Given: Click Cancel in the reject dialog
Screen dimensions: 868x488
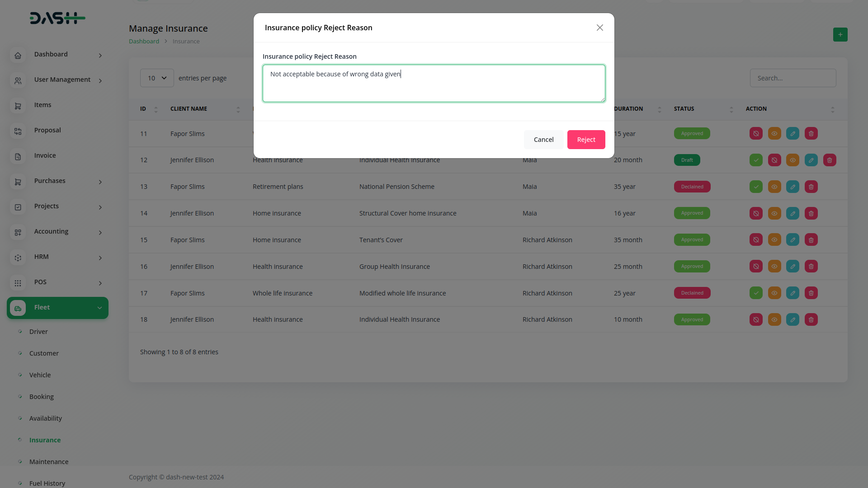Looking at the screenshot, I should 543,140.
